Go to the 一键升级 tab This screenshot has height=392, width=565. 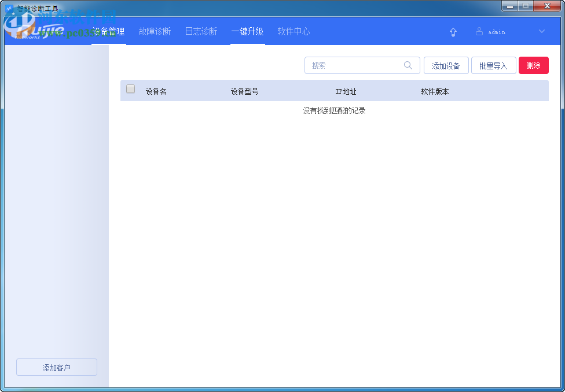(x=247, y=32)
